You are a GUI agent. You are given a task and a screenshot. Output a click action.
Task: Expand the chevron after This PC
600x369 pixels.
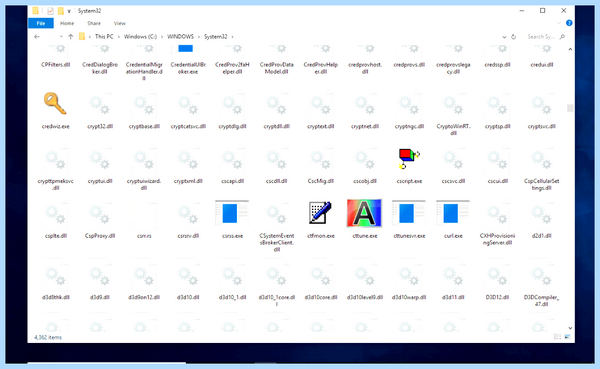tap(119, 37)
